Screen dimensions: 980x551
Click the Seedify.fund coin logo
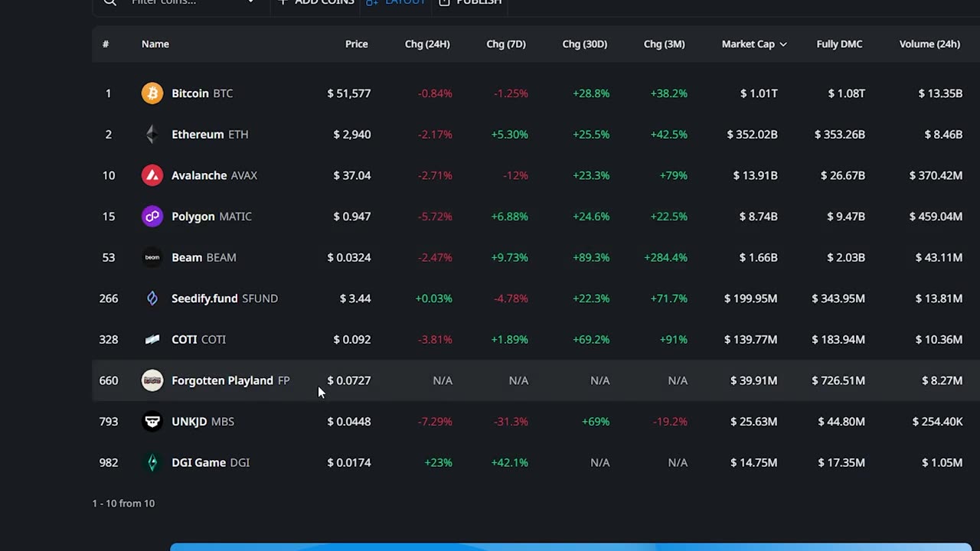coord(152,298)
